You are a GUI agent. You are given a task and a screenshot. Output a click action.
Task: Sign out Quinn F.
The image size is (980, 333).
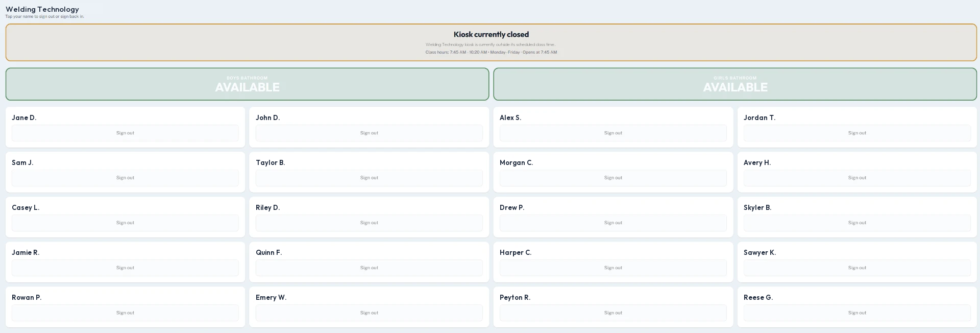coord(369,268)
